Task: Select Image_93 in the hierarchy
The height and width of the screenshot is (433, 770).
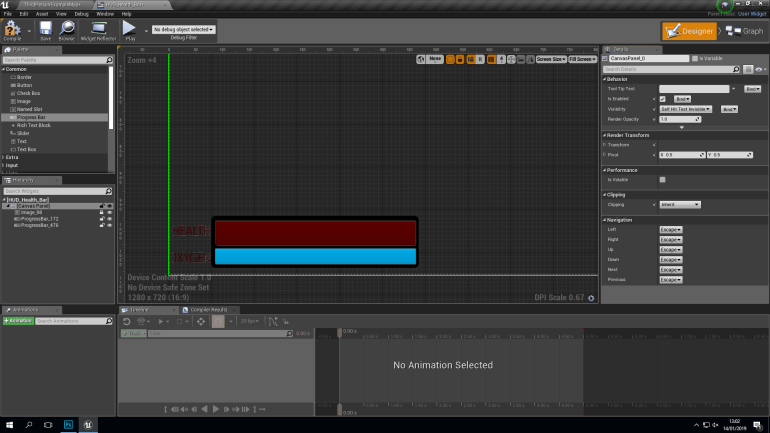Action: (x=31, y=213)
